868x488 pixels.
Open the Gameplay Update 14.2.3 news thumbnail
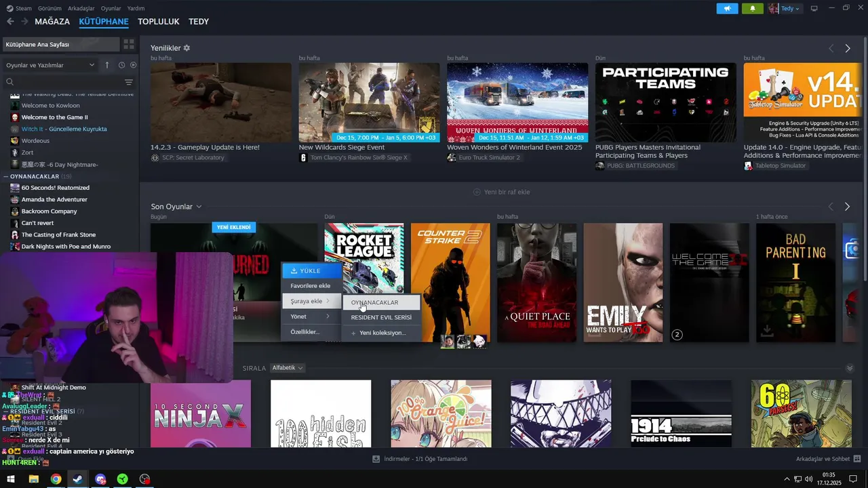tap(221, 102)
